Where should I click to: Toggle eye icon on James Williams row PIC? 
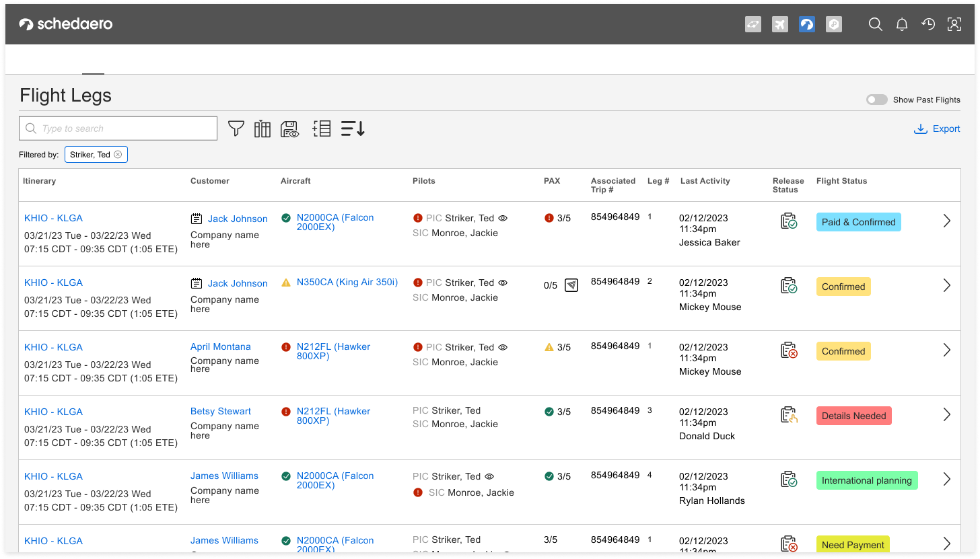[489, 476]
